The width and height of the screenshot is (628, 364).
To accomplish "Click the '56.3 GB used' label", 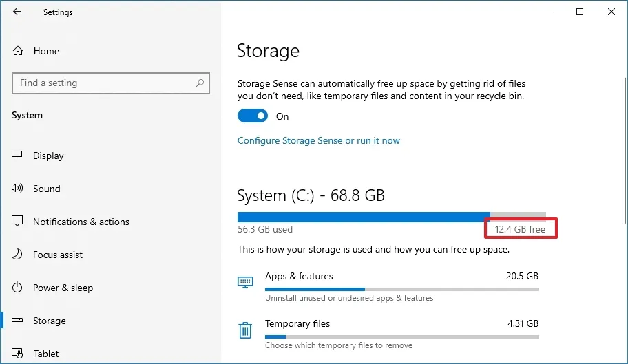I will pyautogui.click(x=264, y=229).
